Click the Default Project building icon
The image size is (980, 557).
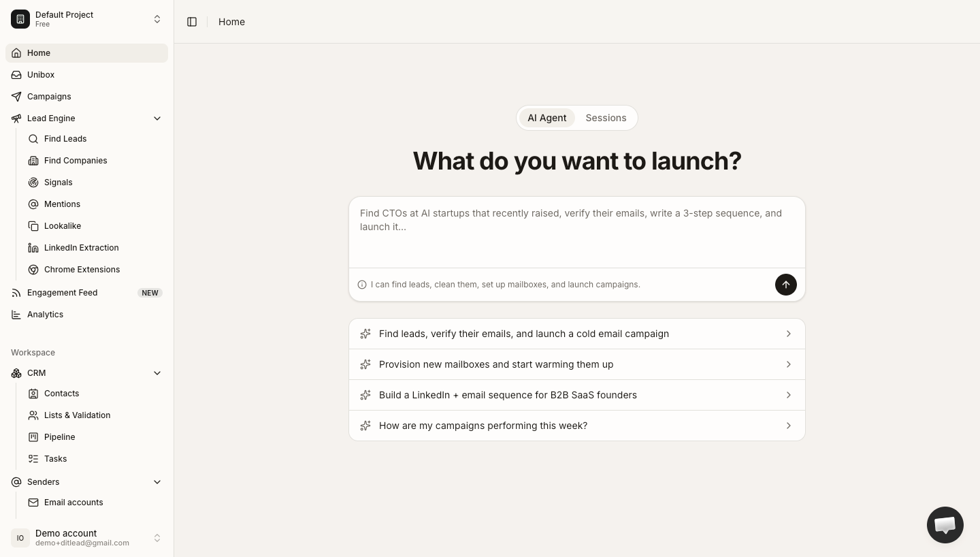pyautogui.click(x=20, y=19)
